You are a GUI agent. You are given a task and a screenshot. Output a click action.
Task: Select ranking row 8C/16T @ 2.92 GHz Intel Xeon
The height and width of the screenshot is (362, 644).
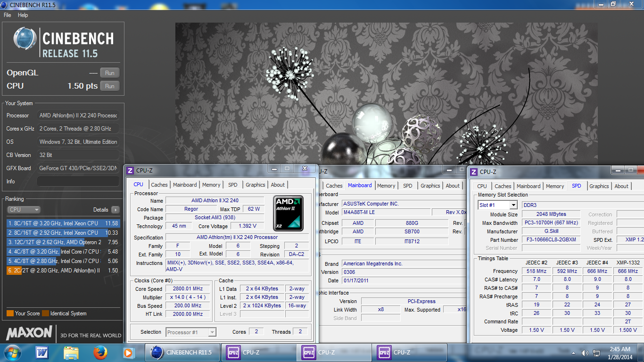pos(63,233)
